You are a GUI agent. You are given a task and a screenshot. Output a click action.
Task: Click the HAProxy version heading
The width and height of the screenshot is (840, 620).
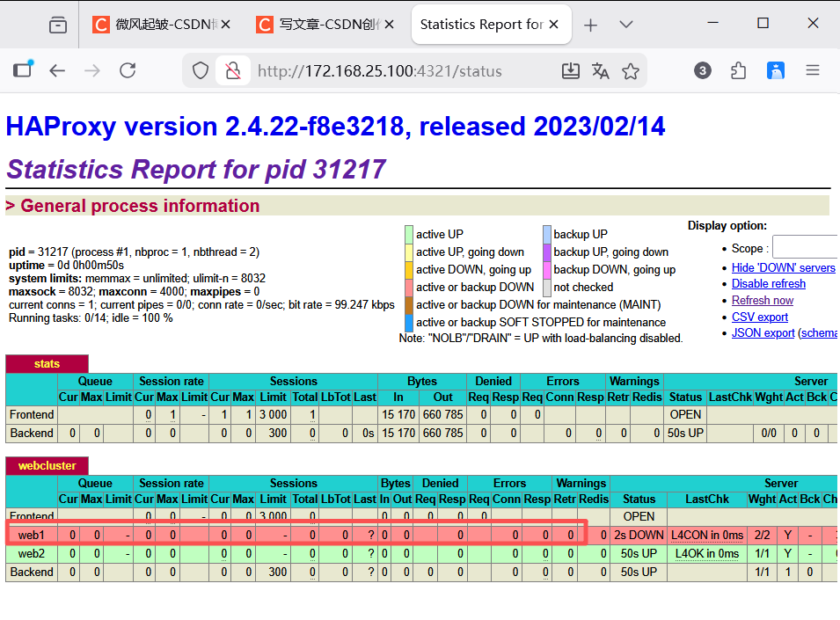335,127
